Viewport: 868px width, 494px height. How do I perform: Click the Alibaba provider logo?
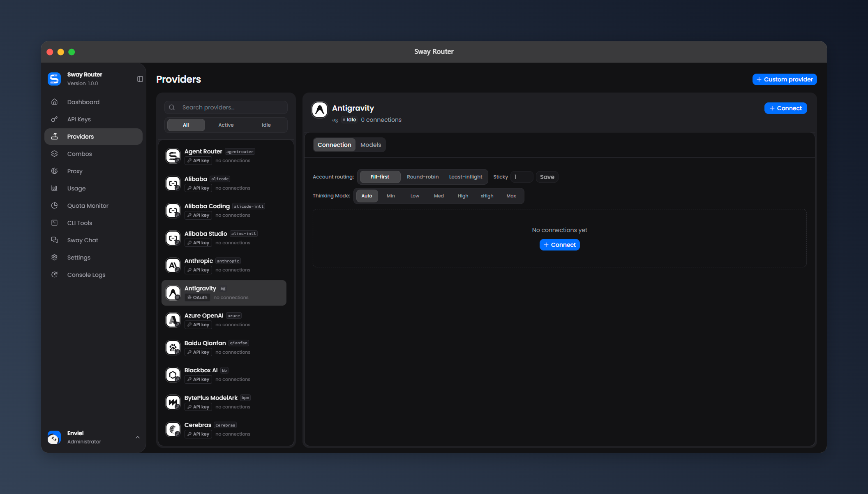point(173,183)
